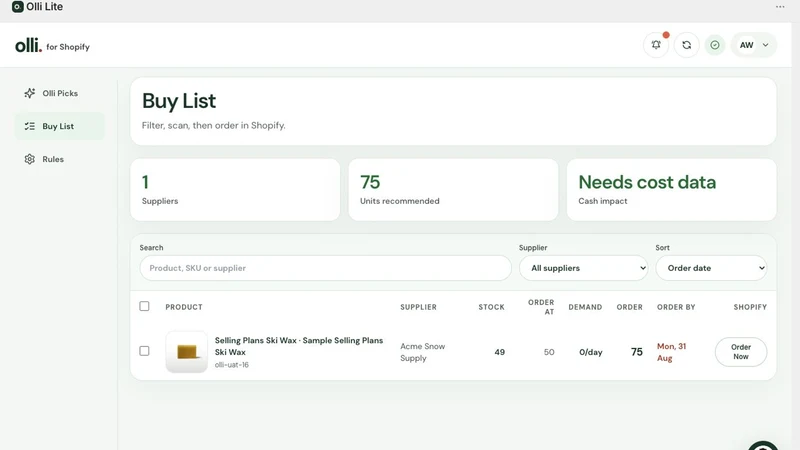Click the 'Buy List' page heading
Viewport: 800px width, 450px height.
point(179,101)
